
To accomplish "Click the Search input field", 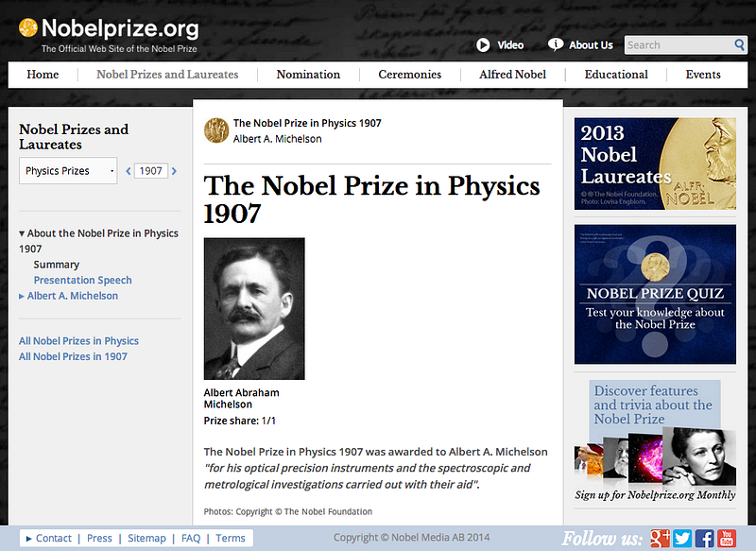I will 679,44.
